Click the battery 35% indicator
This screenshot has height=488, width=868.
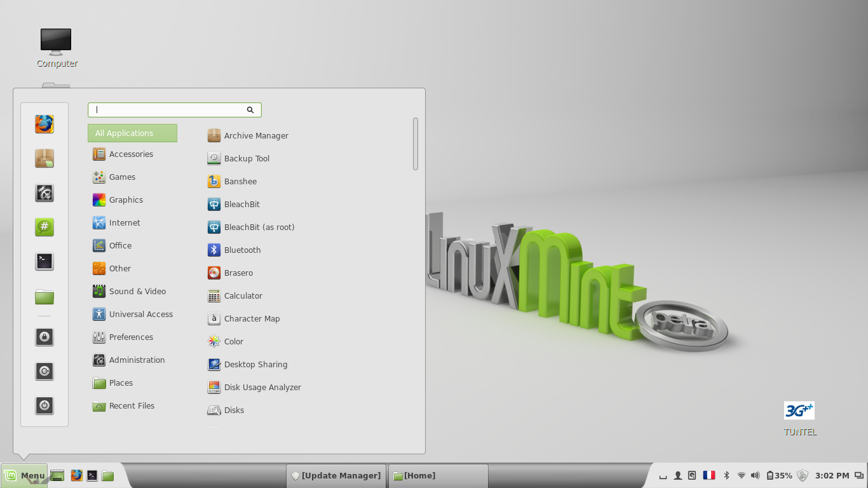click(779, 475)
